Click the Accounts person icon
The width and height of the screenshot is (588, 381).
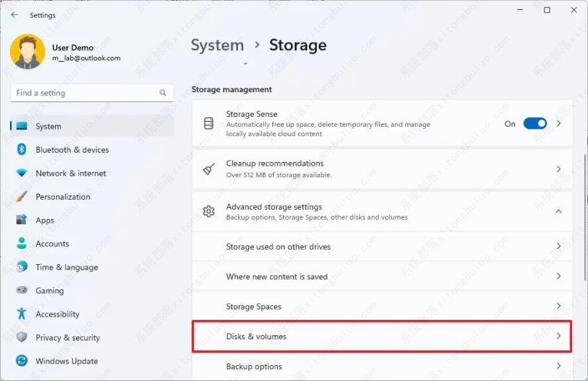click(21, 244)
